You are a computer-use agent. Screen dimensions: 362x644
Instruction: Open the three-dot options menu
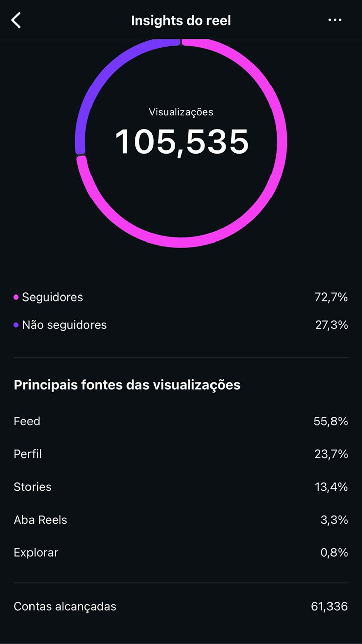(335, 20)
